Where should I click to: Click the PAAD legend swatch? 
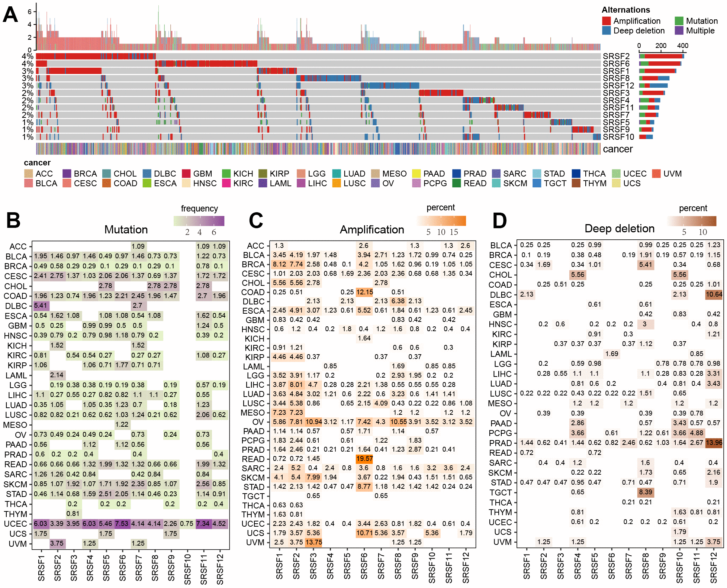(x=416, y=174)
